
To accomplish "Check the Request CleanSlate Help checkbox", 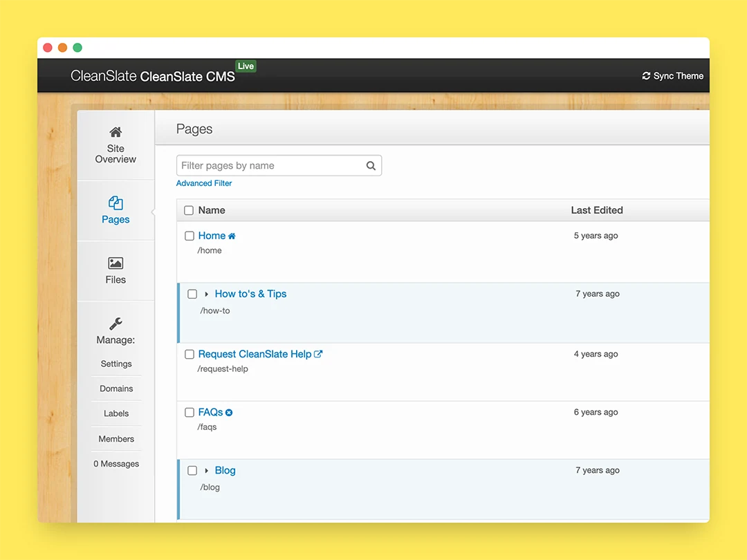I will 189,354.
